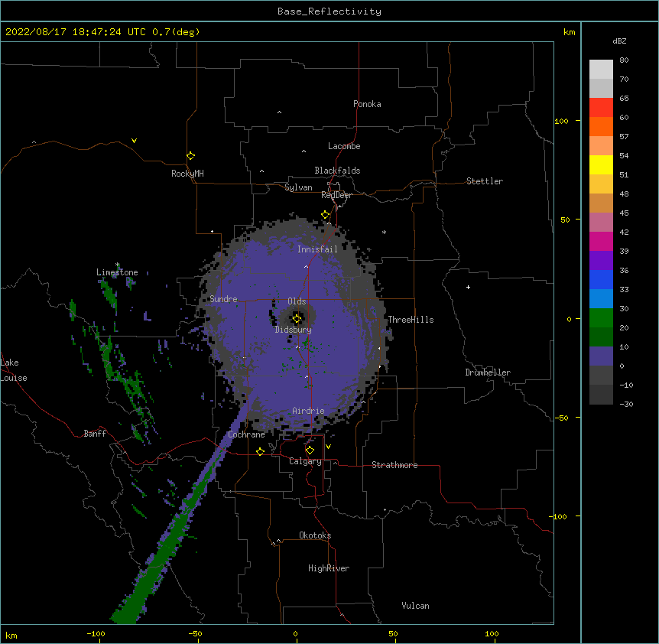Click the Ponoka city label
The image size is (659, 644).
[x=367, y=104]
